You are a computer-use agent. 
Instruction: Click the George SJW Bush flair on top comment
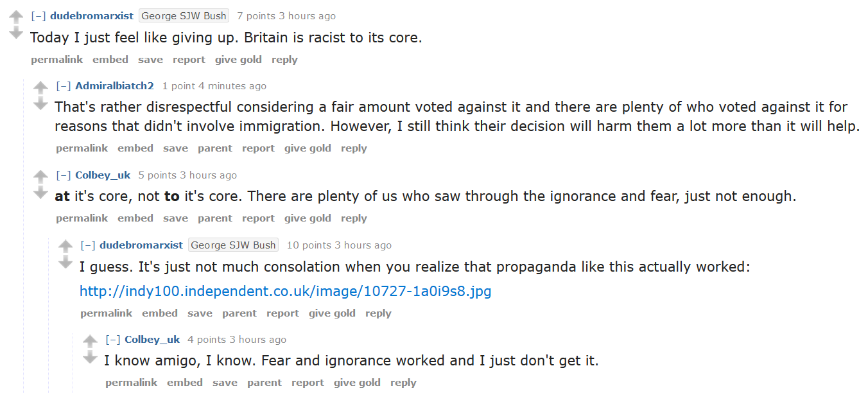[184, 16]
